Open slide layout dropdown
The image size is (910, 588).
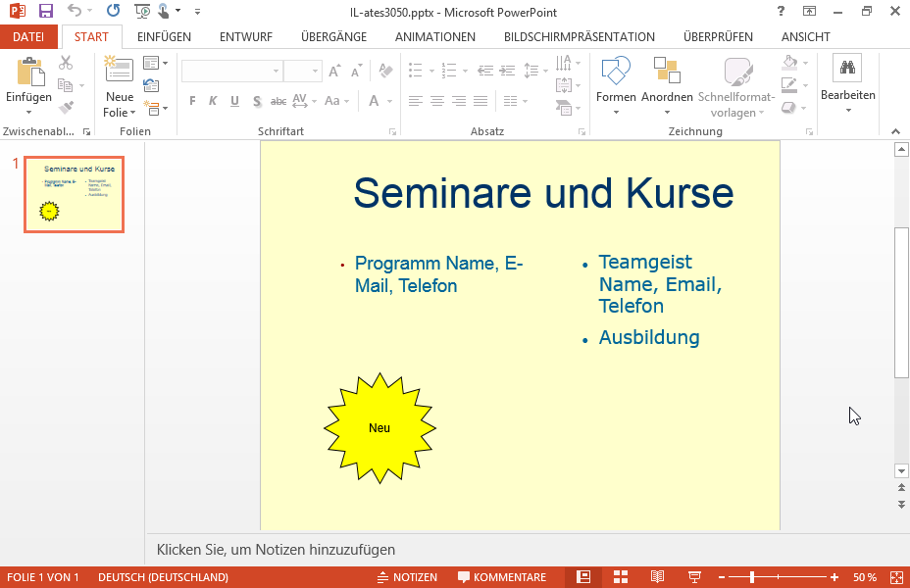point(155,63)
